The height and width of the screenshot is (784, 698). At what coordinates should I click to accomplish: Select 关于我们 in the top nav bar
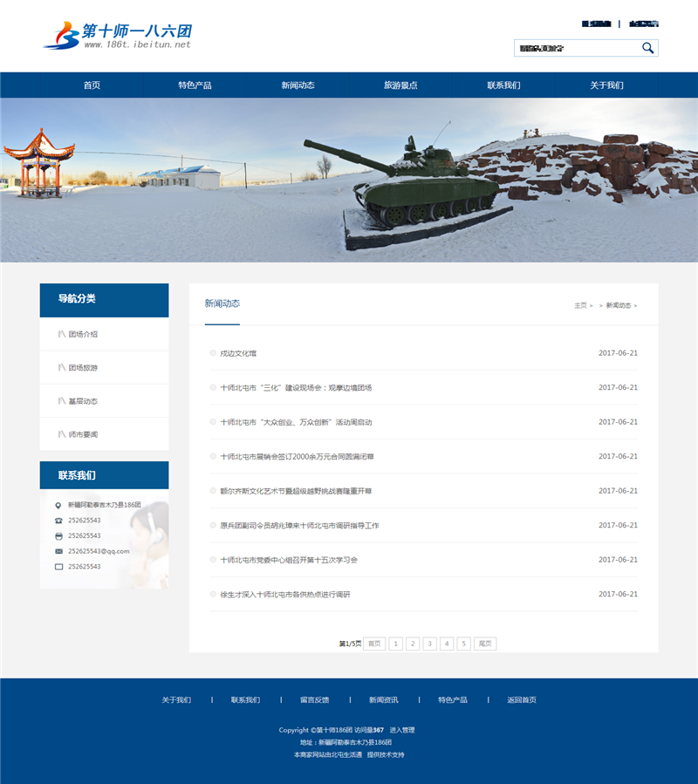pos(606,85)
